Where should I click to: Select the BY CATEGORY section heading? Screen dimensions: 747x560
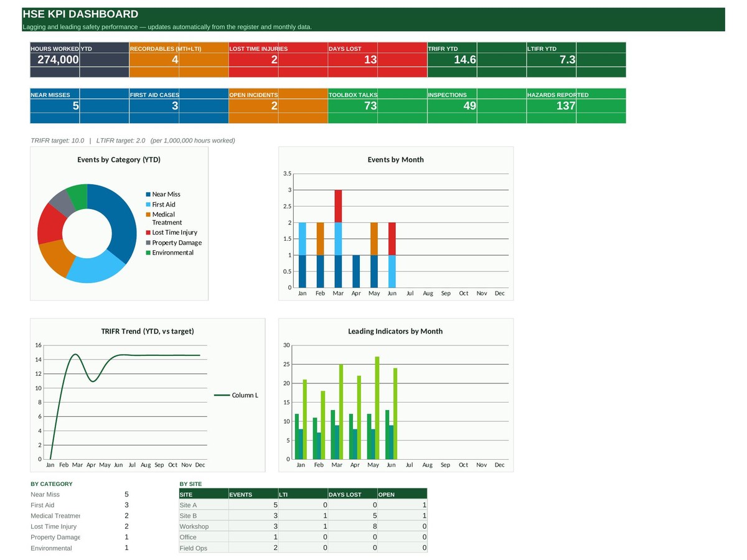pos(52,483)
